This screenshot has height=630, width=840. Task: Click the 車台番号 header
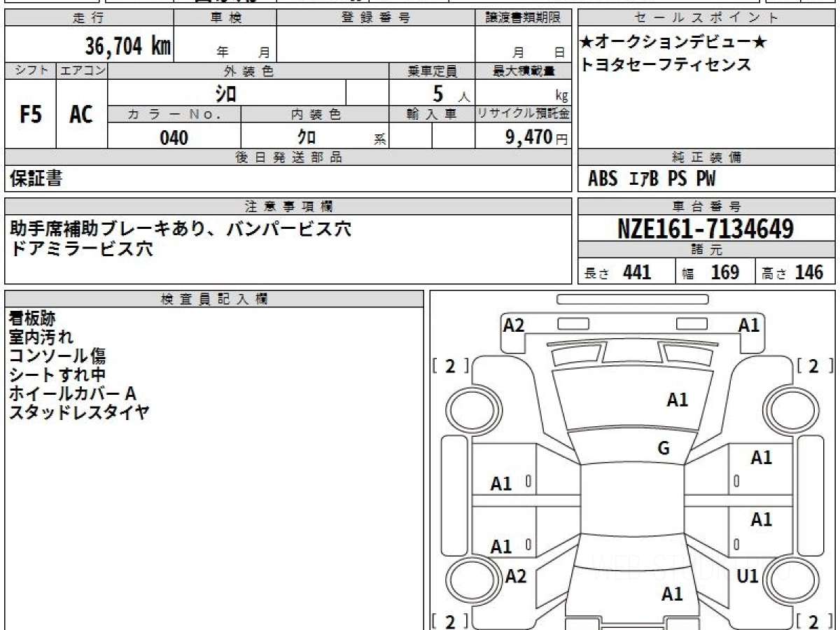(x=707, y=206)
